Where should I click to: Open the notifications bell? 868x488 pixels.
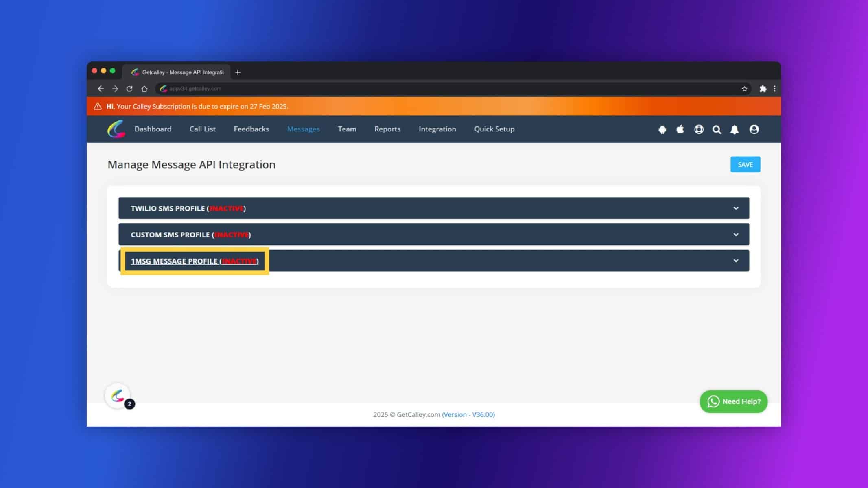pyautogui.click(x=735, y=129)
